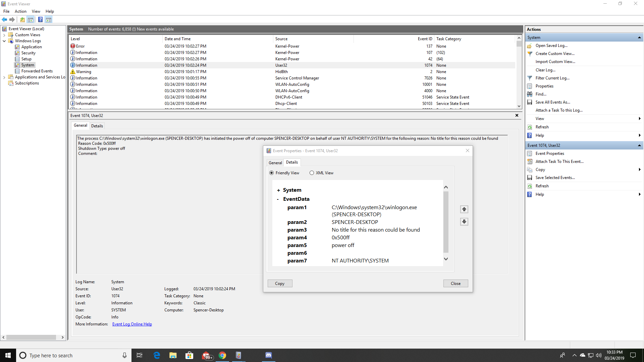Click the Properties icon in Actions pane
The image size is (644, 362).
click(530, 86)
